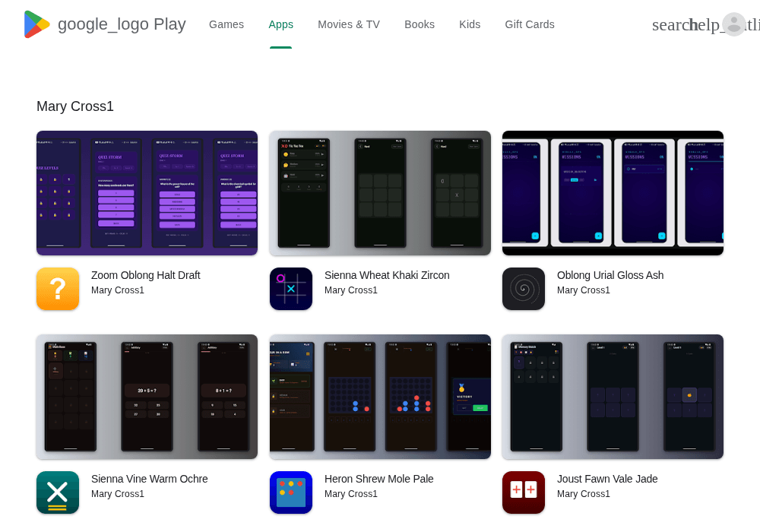Click the "google_logo Play" header text

(x=122, y=24)
